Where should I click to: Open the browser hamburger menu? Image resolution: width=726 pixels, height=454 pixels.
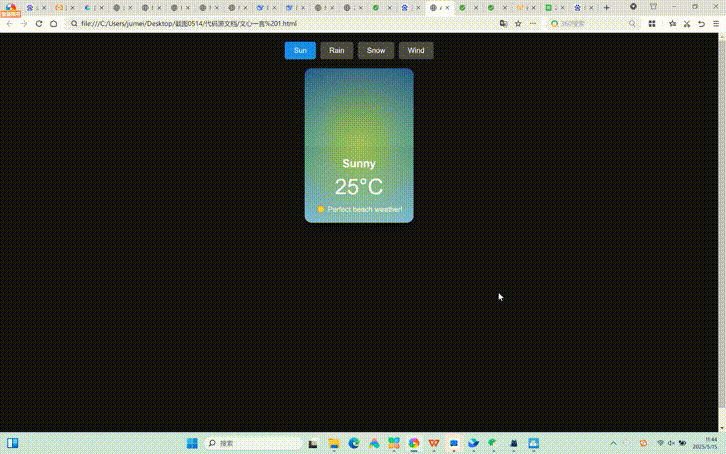[x=716, y=24]
